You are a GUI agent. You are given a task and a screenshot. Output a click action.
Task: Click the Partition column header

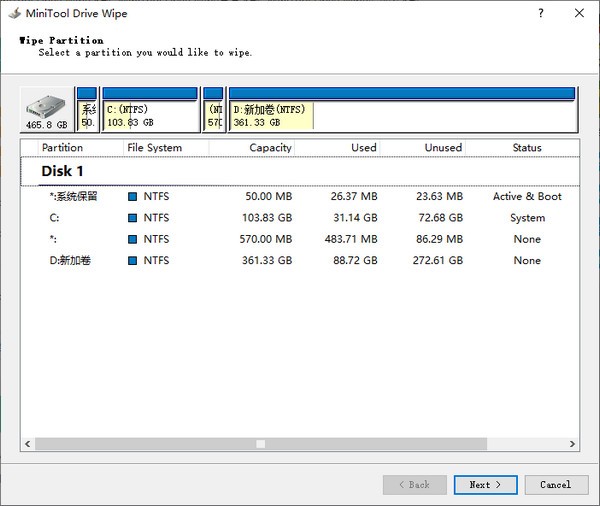[x=81, y=148]
